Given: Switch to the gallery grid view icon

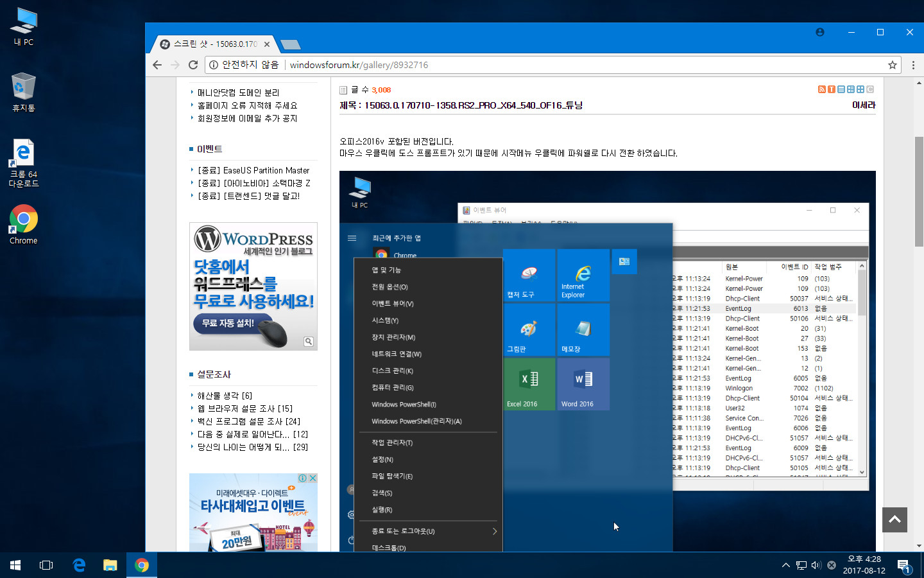Looking at the screenshot, I should (860, 89).
